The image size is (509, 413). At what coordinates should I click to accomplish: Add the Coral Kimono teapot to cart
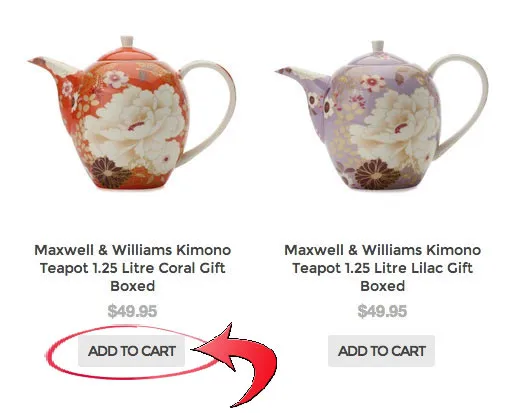click(131, 351)
